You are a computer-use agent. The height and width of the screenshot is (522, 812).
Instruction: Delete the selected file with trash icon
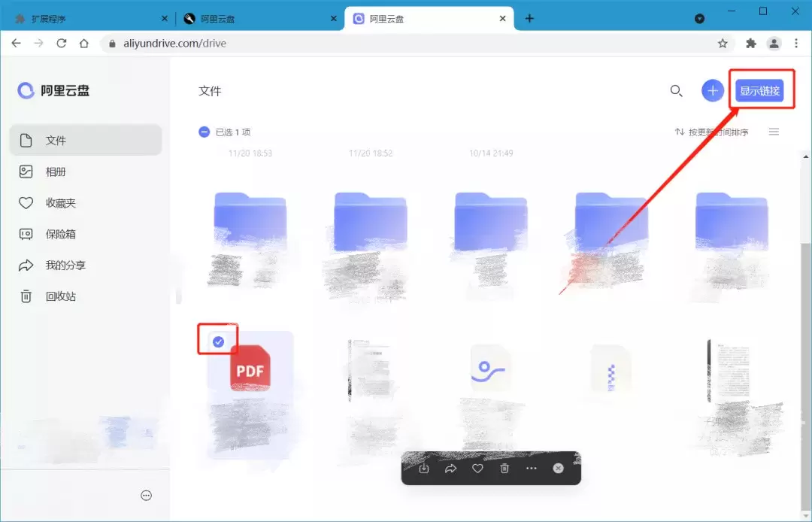pos(504,468)
